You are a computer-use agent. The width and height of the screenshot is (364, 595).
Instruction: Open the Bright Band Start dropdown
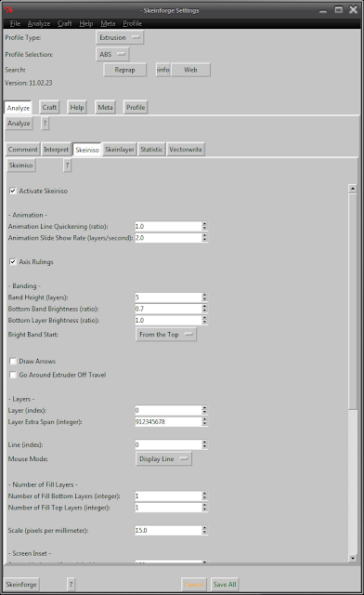click(166, 335)
